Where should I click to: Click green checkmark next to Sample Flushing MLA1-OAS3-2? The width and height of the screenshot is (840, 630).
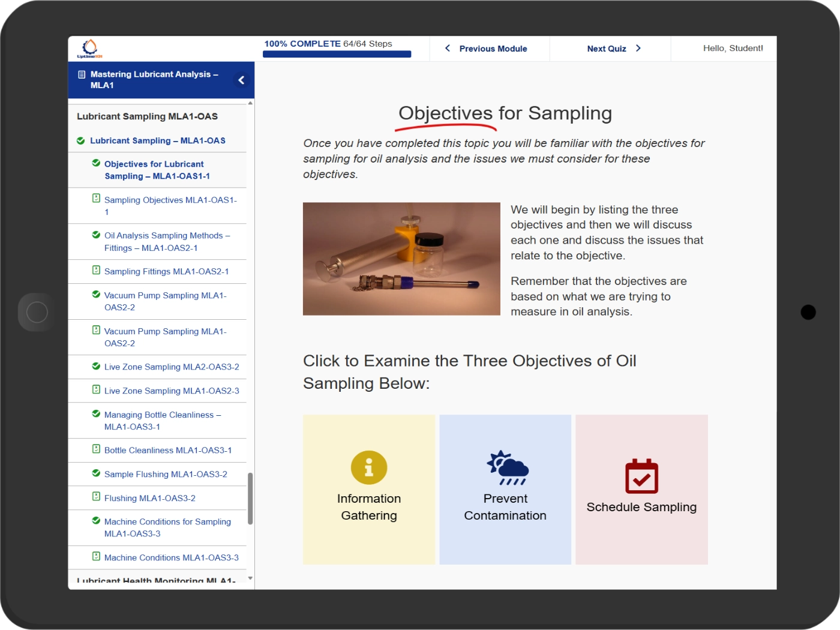[96, 473]
